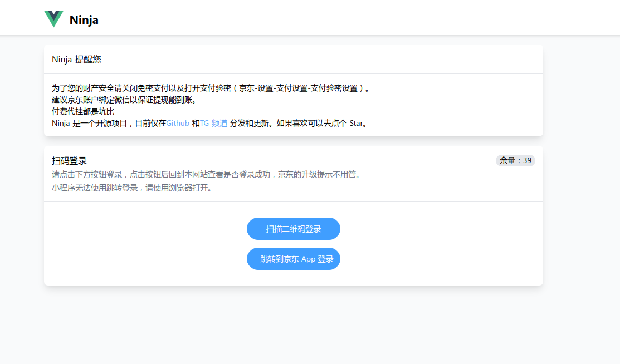Screen dimensions: 620x364
Task: Click the 扫描二维码登录 button
Action: (294, 229)
